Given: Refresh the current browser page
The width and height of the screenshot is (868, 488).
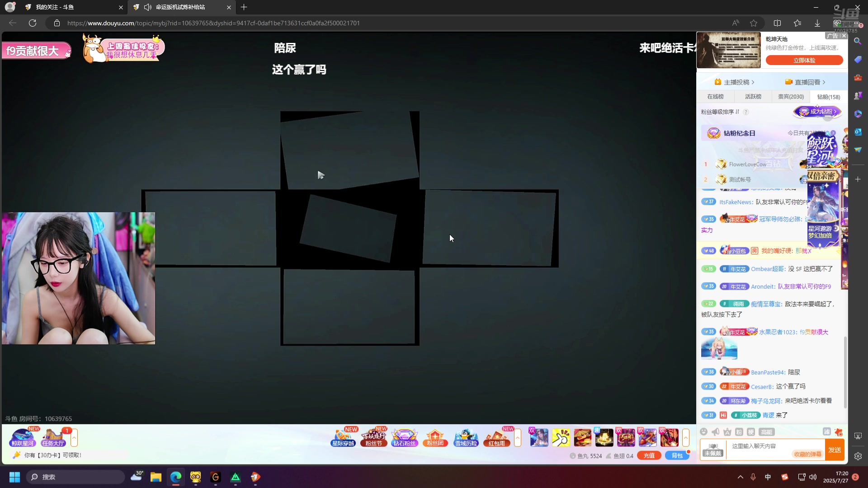Looking at the screenshot, I should click(x=33, y=23).
